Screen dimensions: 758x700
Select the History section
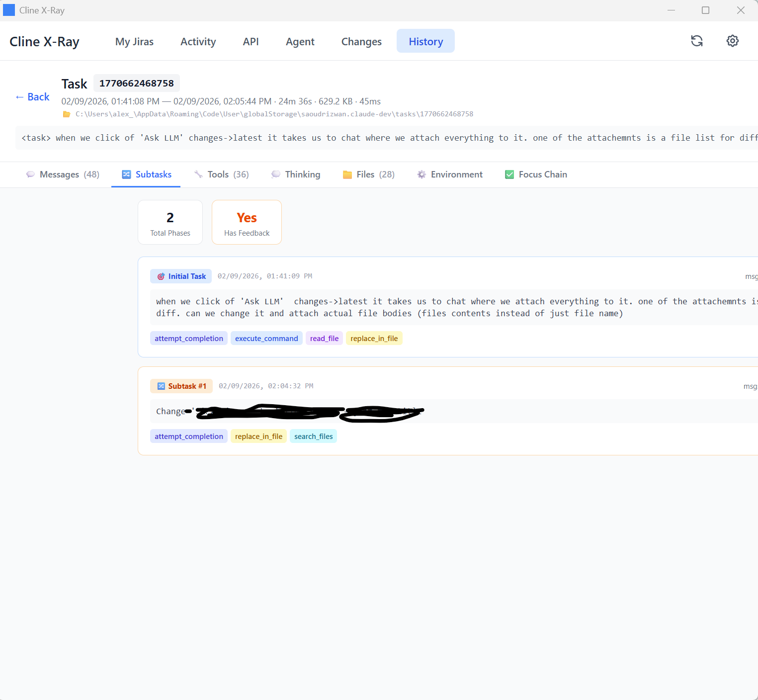pos(425,41)
